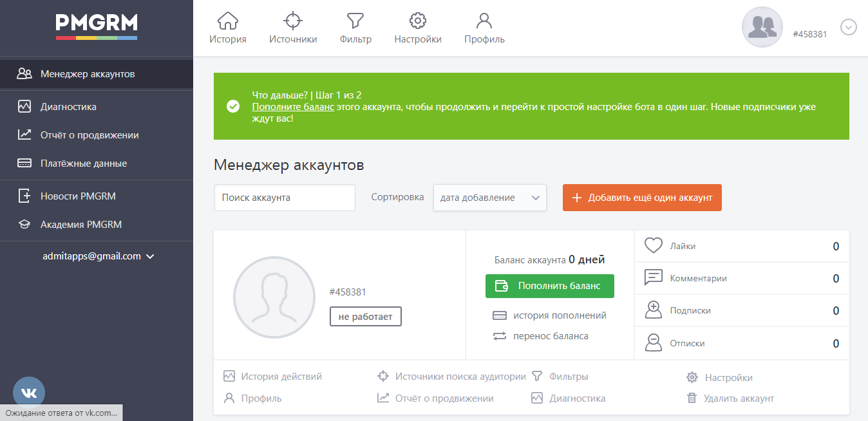Click the Платёжные данные card icon
This screenshot has height=421, width=868.
pyautogui.click(x=24, y=163)
